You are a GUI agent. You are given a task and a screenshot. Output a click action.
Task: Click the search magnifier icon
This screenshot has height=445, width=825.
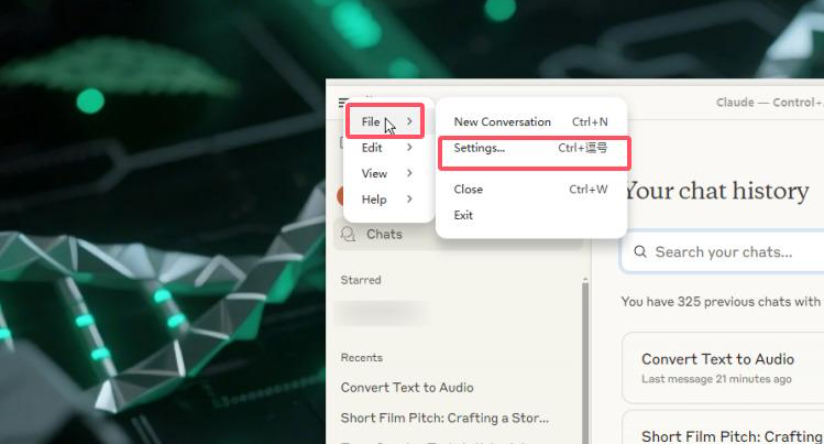tap(640, 252)
